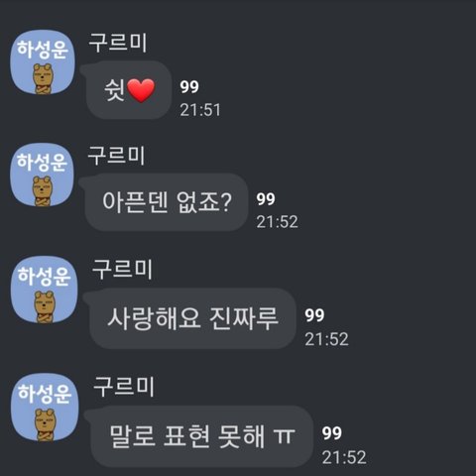The width and height of the screenshot is (476, 476).
Task: Tap 구르미 name above 말로 표현 못해
Action: [x=124, y=386]
